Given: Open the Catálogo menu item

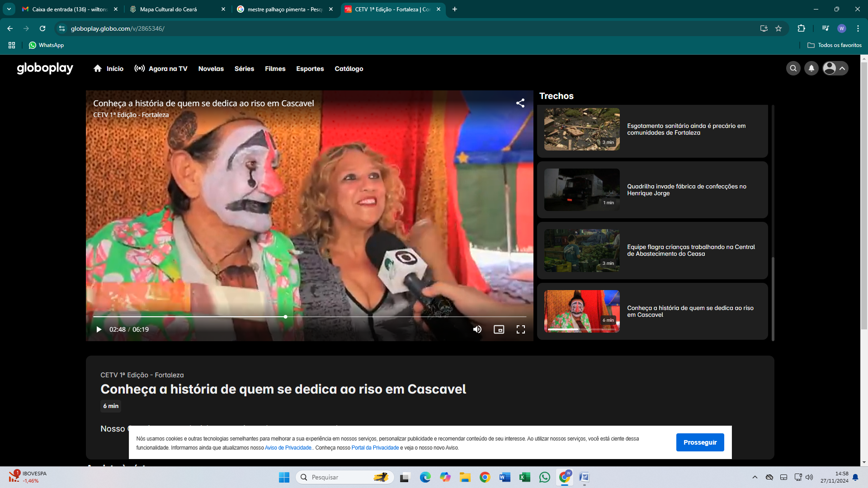Looking at the screenshot, I should [349, 69].
